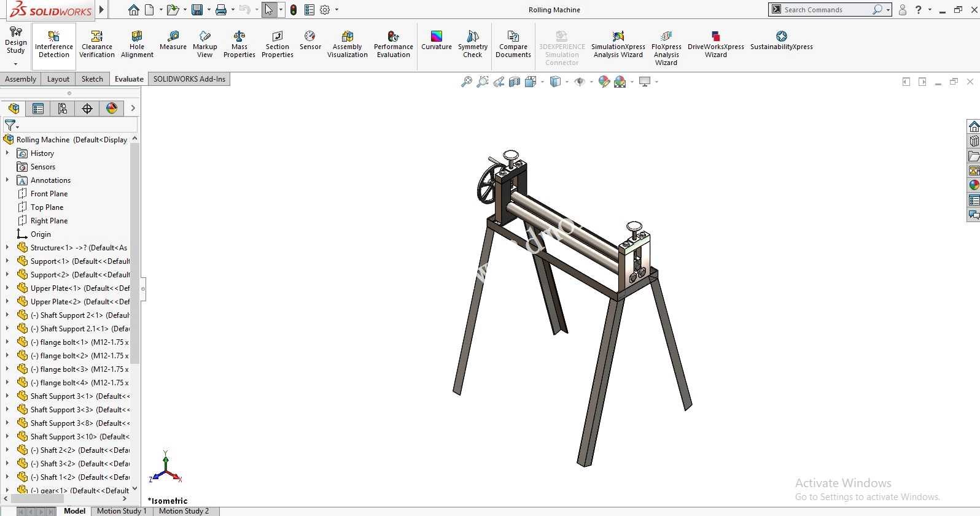
Task: Select the Right Plane
Action: point(49,221)
